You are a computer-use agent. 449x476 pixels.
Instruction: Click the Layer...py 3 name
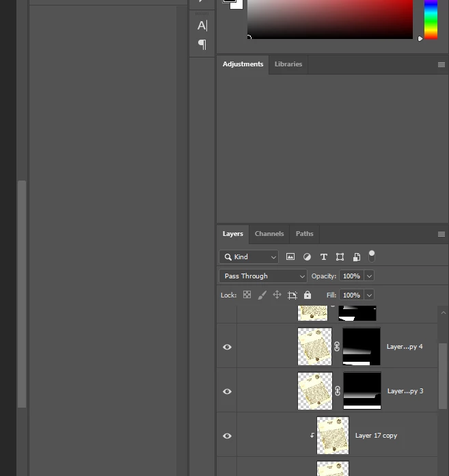405,391
